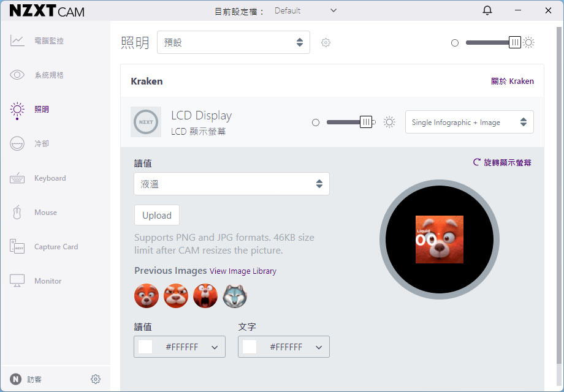Select the 照明 lighting sun icon

click(17, 110)
